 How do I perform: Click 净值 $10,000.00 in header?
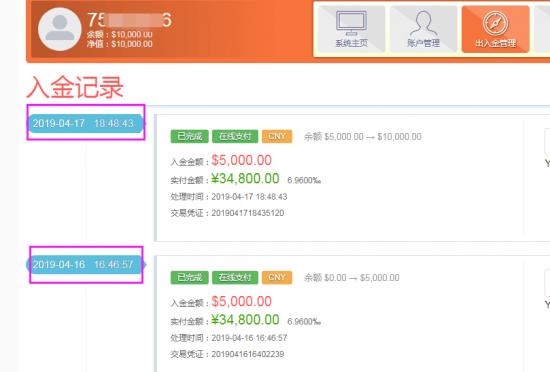[x=120, y=44]
